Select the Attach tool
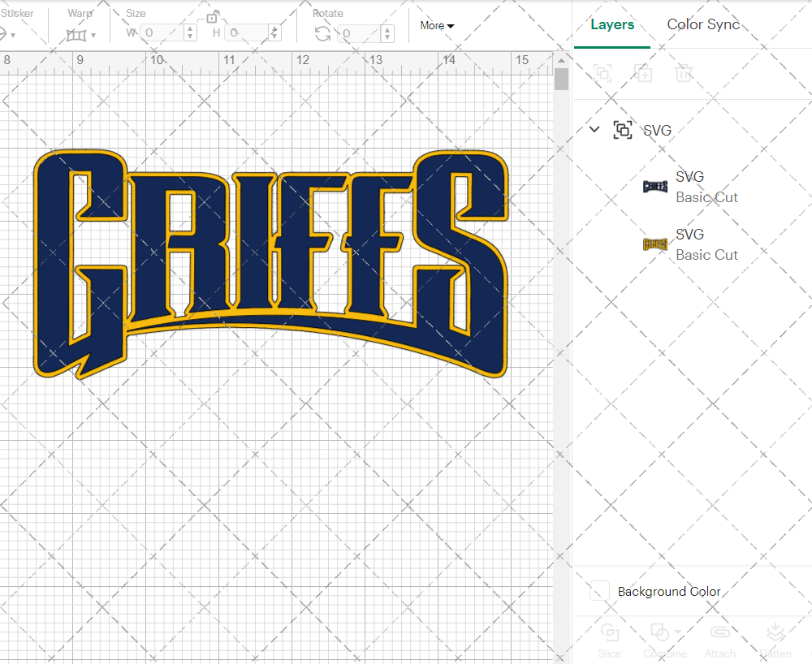 [x=720, y=640]
